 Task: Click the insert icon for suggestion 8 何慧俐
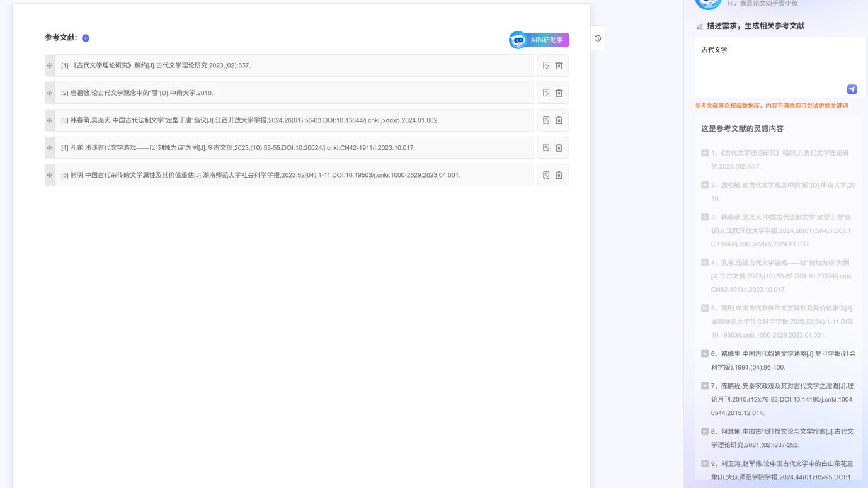click(x=705, y=431)
